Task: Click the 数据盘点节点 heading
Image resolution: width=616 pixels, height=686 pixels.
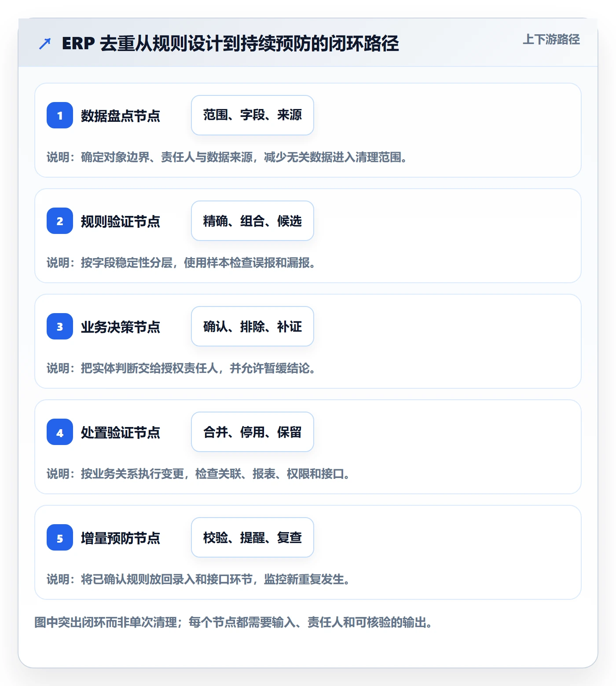Action: [121, 116]
